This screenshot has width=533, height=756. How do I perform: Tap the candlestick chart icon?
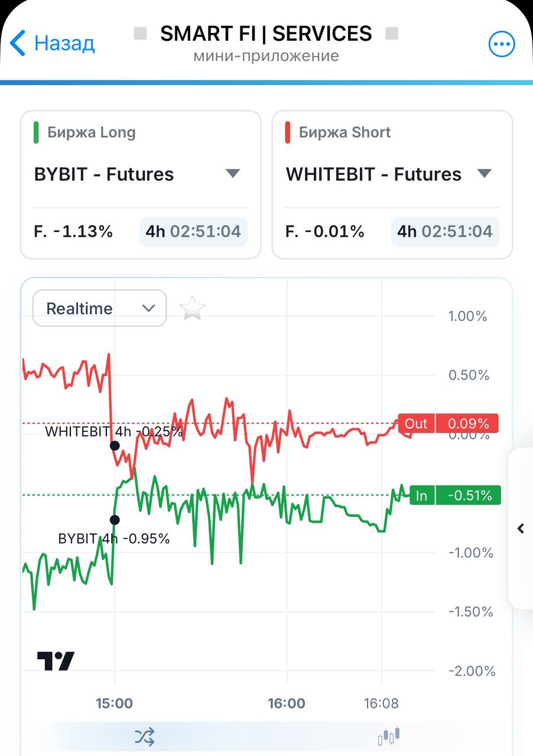click(x=389, y=737)
